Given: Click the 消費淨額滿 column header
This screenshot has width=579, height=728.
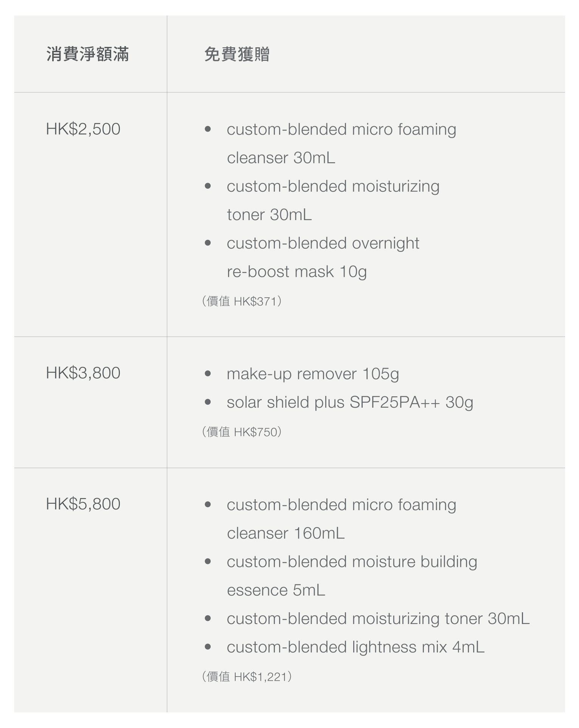Looking at the screenshot, I should pos(87,54).
